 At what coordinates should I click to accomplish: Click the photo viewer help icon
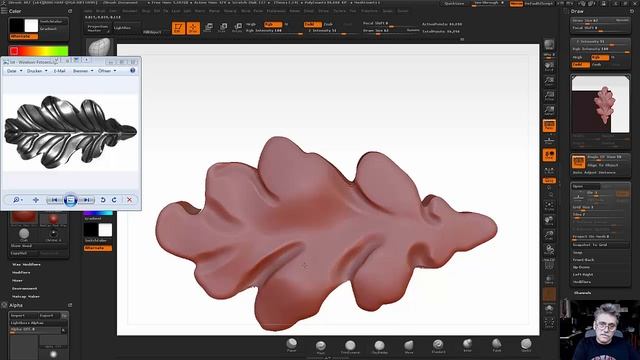(x=133, y=71)
